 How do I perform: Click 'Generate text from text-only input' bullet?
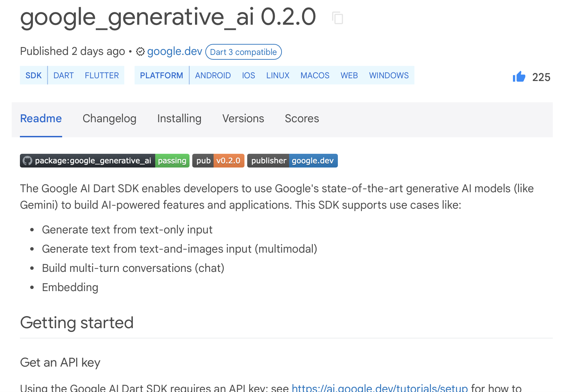(x=127, y=230)
